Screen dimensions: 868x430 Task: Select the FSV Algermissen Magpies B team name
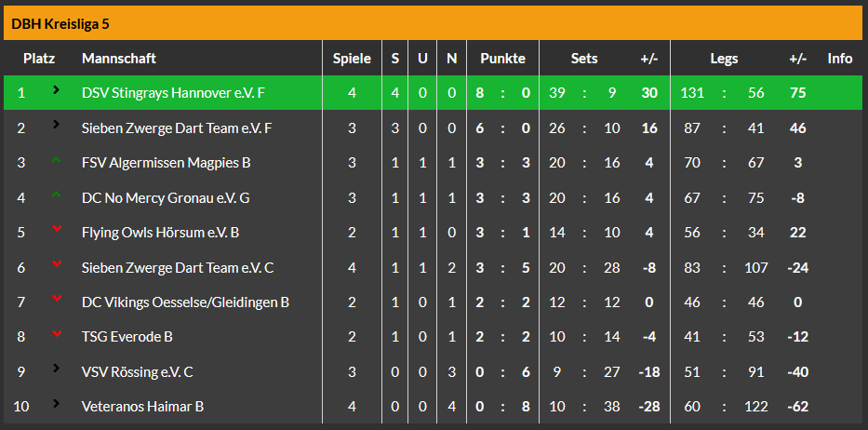click(166, 163)
